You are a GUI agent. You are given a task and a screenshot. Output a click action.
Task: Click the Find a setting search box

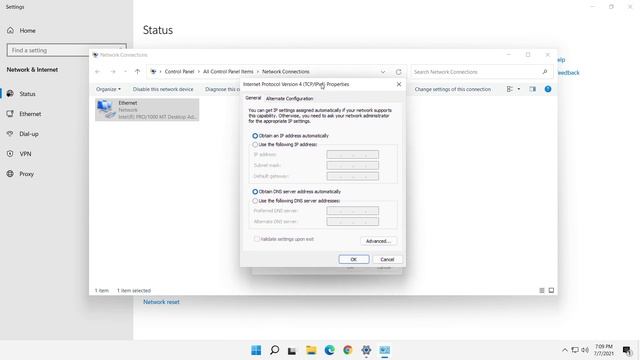pyautogui.click(x=67, y=50)
